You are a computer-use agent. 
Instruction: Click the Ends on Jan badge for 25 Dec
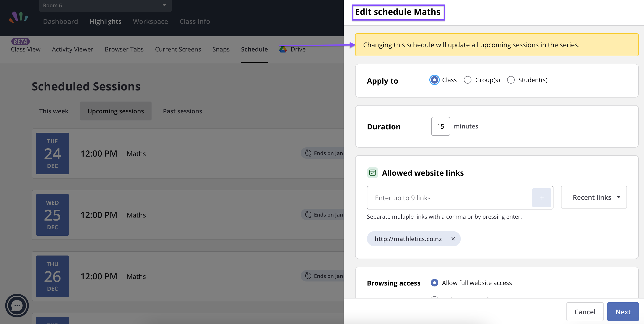[322, 215]
